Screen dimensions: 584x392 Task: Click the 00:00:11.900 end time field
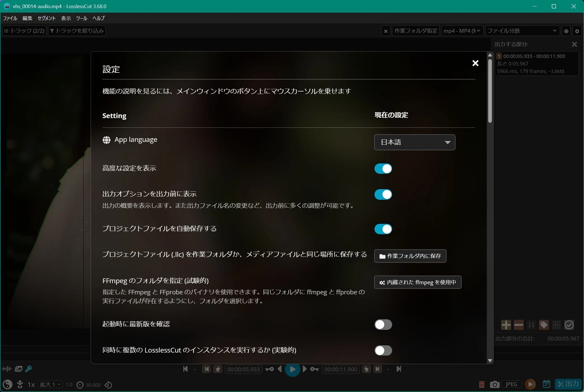click(x=341, y=369)
